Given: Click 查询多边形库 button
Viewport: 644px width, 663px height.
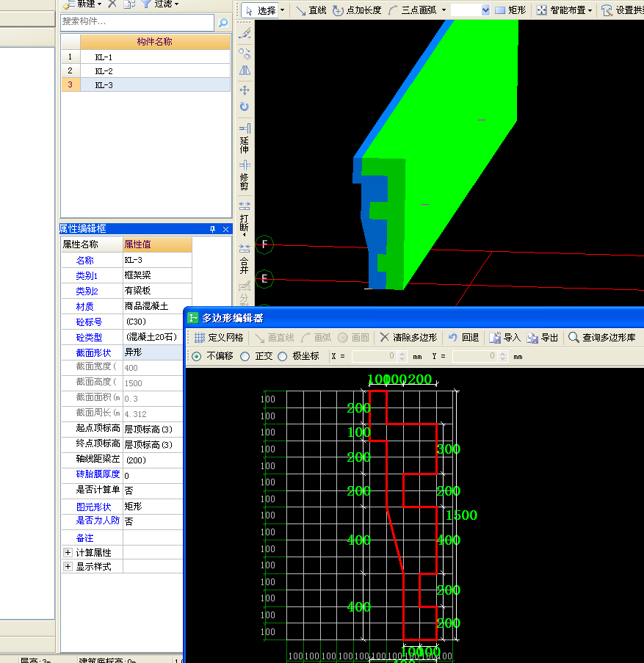Looking at the screenshot, I should point(601,338).
